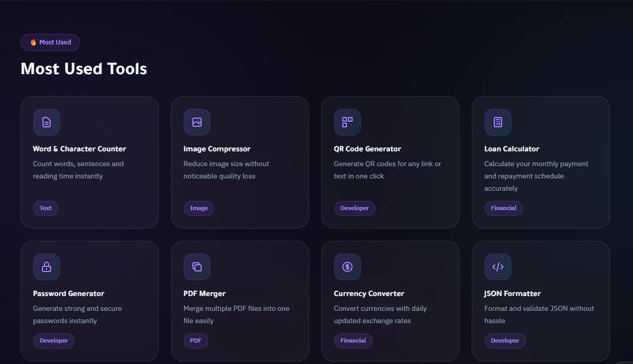This screenshot has height=364, width=633.
Task: Click the Image Compressor picture icon
Action: [197, 122]
